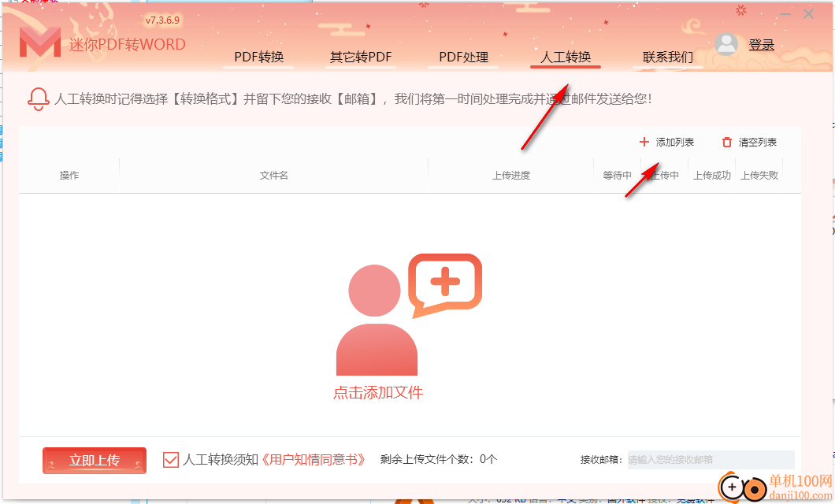The width and height of the screenshot is (835, 504).
Task: Click the version label v7.3.6.9
Action: (x=162, y=20)
